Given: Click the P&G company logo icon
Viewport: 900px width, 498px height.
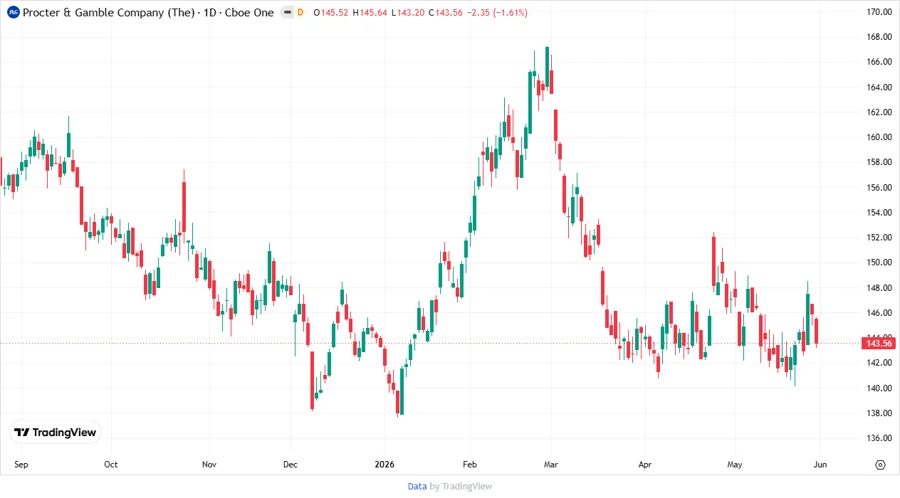Looking at the screenshot, I should (13, 12).
